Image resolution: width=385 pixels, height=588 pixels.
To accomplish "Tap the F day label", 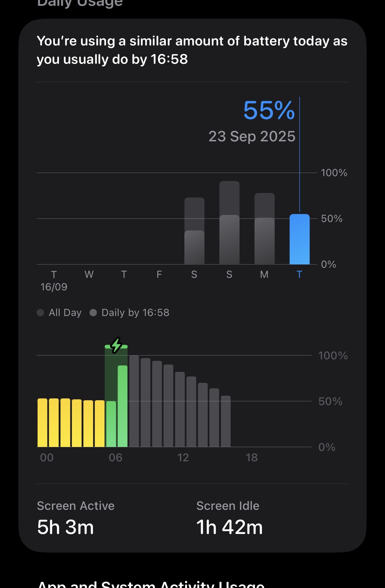I will coord(159,274).
